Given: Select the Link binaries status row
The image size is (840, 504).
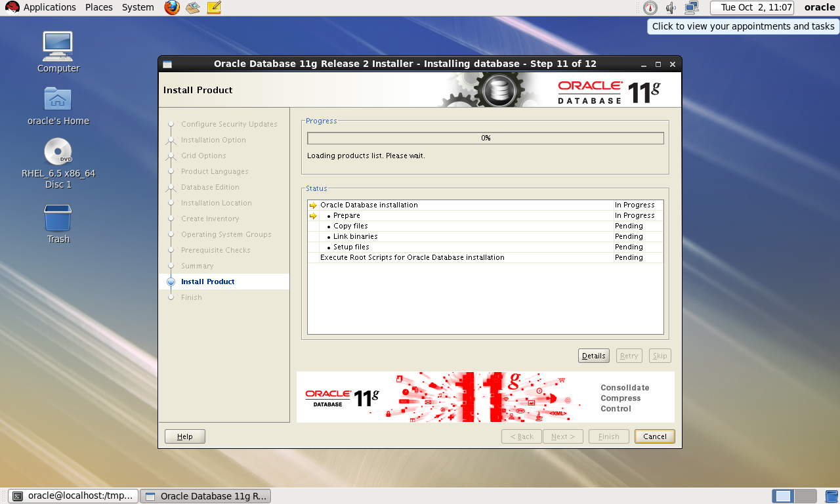Looking at the screenshot, I should [486, 236].
